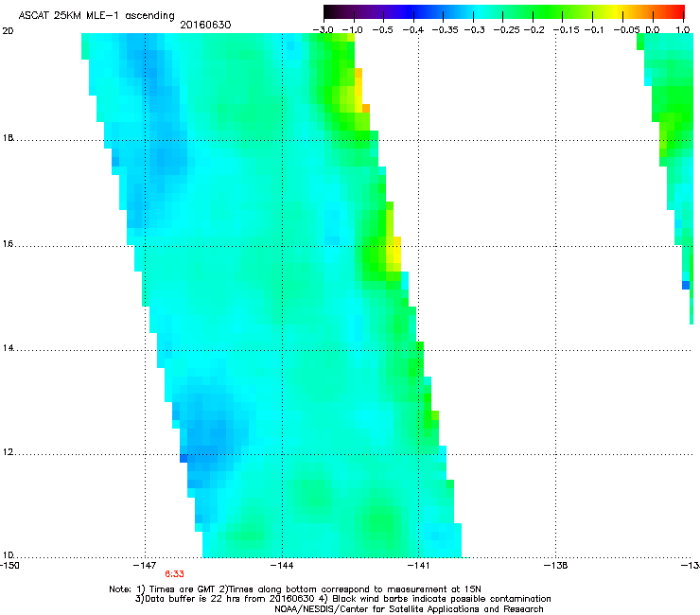Click the colorbar label 0.0
The image size is (700, 615).
653,30
